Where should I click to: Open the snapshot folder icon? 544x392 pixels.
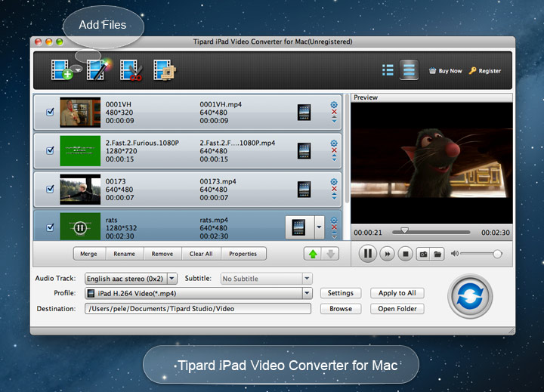pos(437,255)
